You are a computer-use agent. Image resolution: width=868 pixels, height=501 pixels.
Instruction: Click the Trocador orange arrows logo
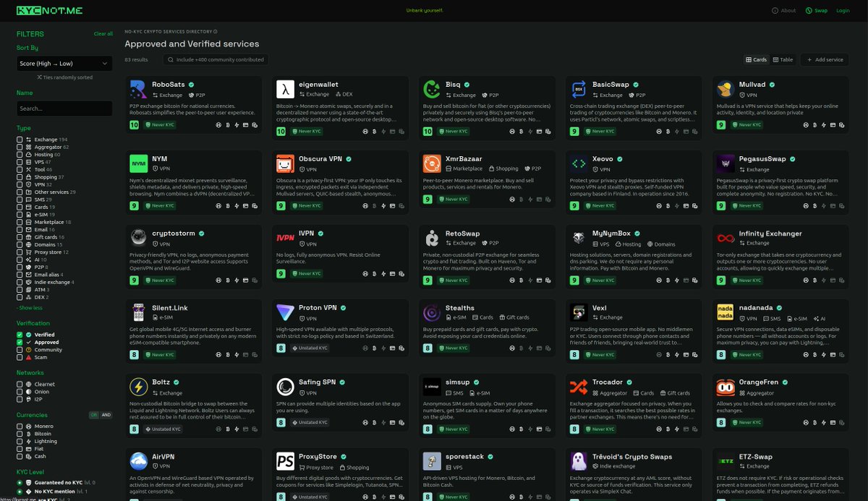[x=579, y=387]
